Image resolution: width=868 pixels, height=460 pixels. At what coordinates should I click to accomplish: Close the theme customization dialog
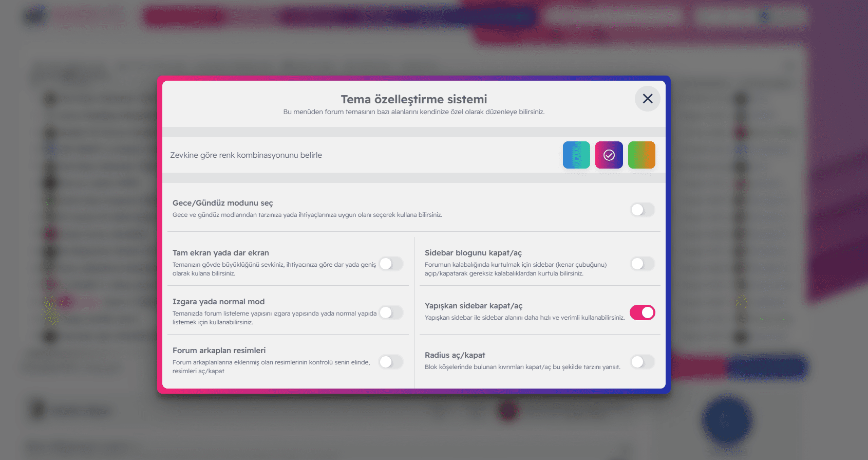(647, 99)
